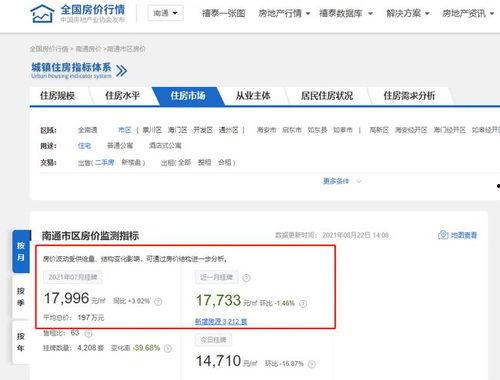
Task: Expand the 房地产资讯 menu
Action: 468,13
